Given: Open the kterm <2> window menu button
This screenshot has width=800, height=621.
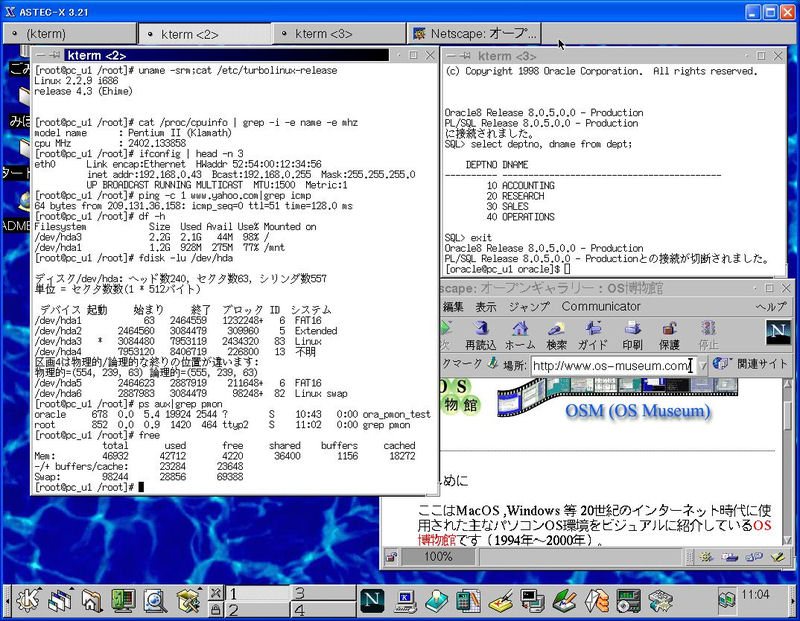Looking at the screenshot, I should (40, 55).
